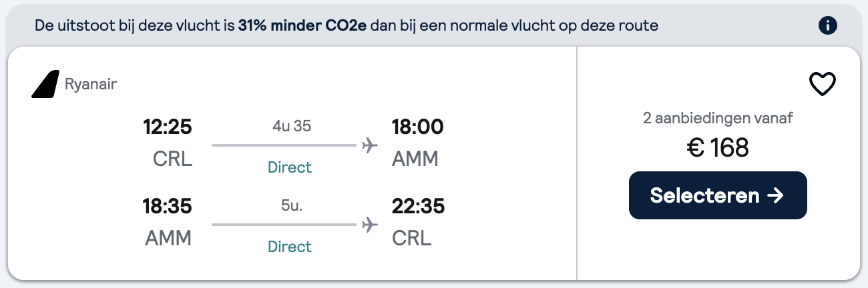This screenshot has width=868, height=288.
Task: Click the 18:00 arrival time
Action: click(x=418, y=127)
